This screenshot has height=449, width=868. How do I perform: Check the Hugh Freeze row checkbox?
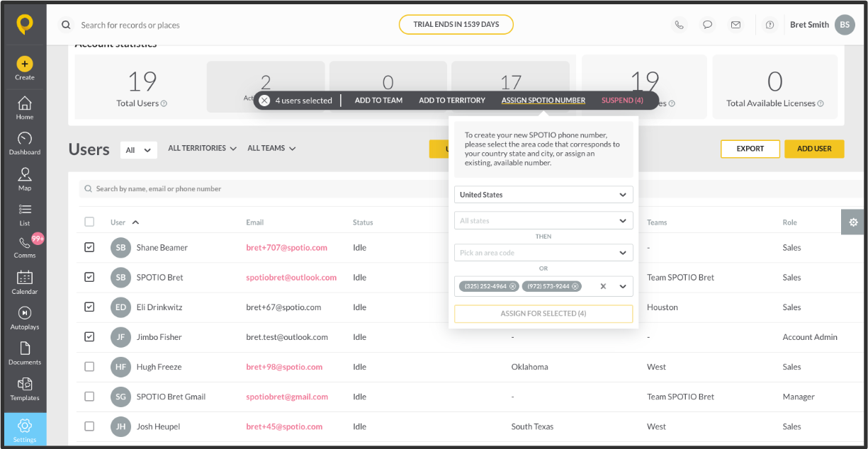click(x=89, y=367)
